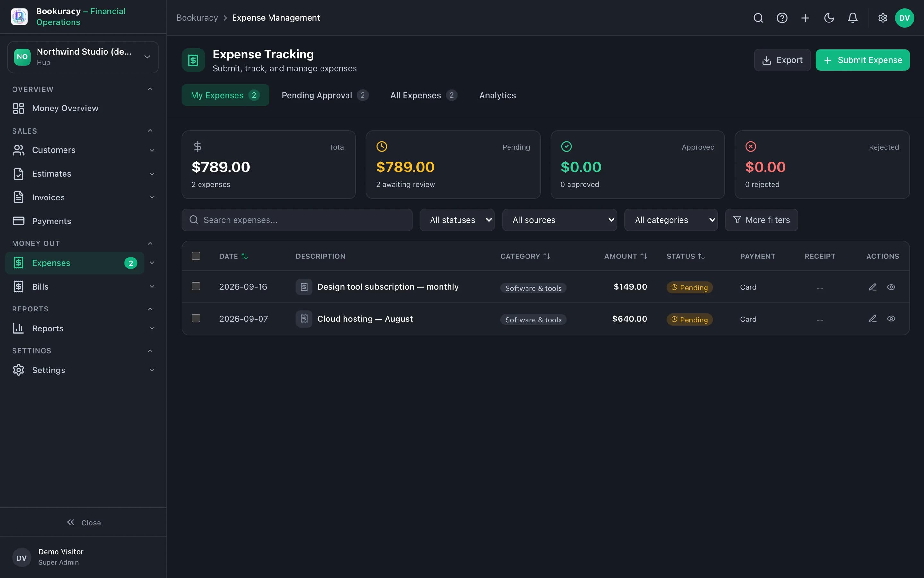Open the gear settings icon in the top bar
The height and width of the screenshot is (578, 924).
pyautogui.click(x=883, y=18)
